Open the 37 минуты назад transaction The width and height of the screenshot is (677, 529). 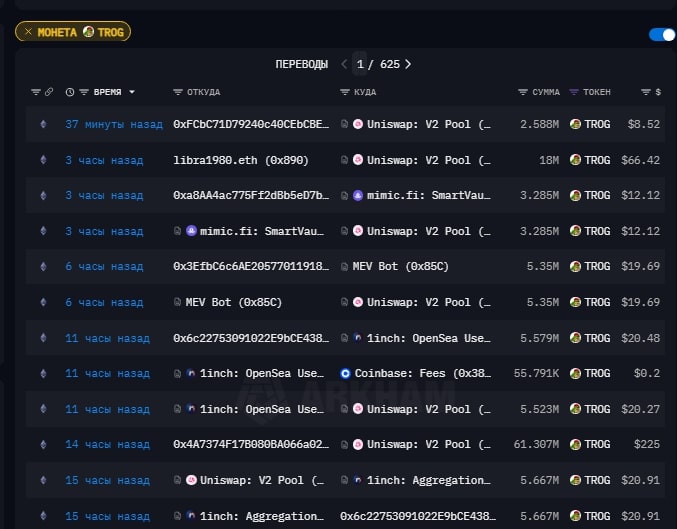coord(114,124)
